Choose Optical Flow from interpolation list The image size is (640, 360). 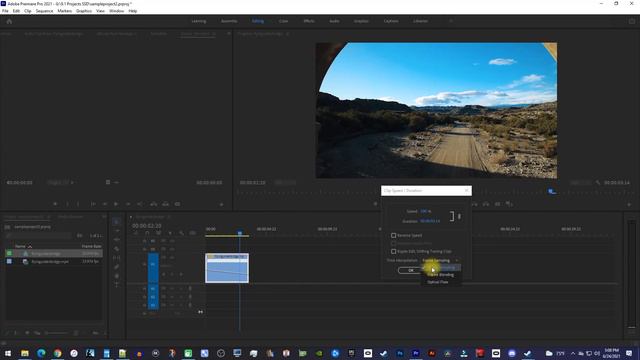pos(438,282)
